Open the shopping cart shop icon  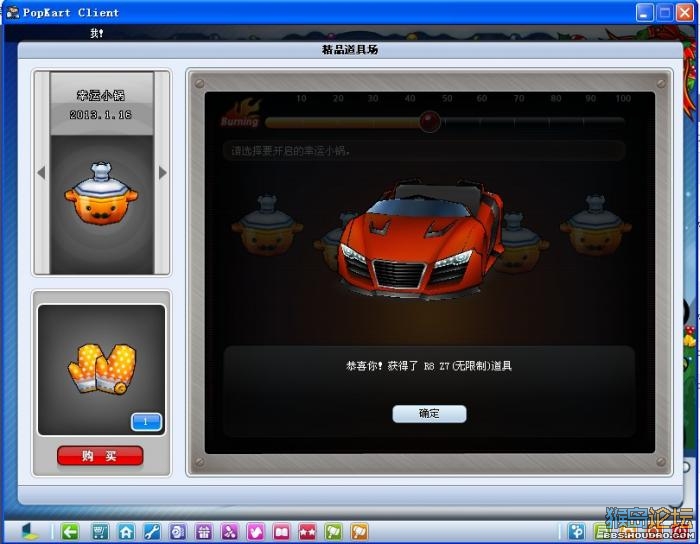[x=100, y=532]
